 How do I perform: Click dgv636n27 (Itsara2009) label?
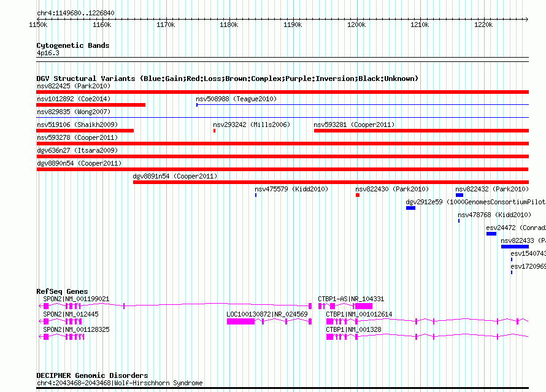[x=77, y=150]
